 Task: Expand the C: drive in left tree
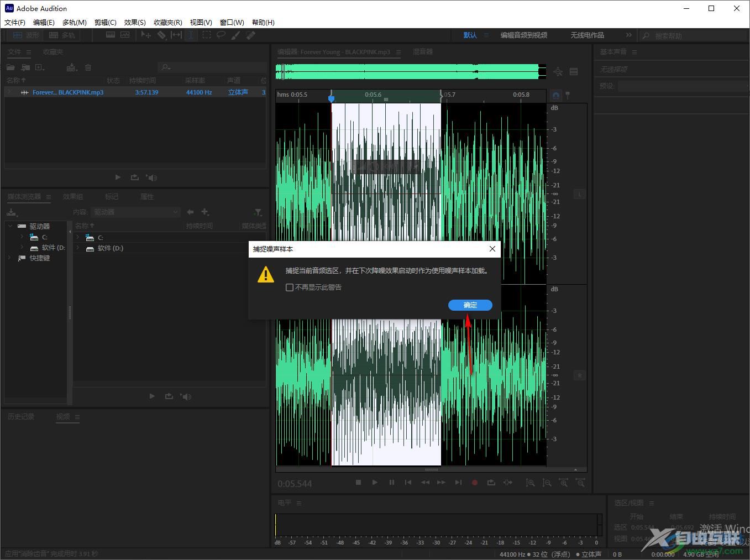[x=22, y=237]
